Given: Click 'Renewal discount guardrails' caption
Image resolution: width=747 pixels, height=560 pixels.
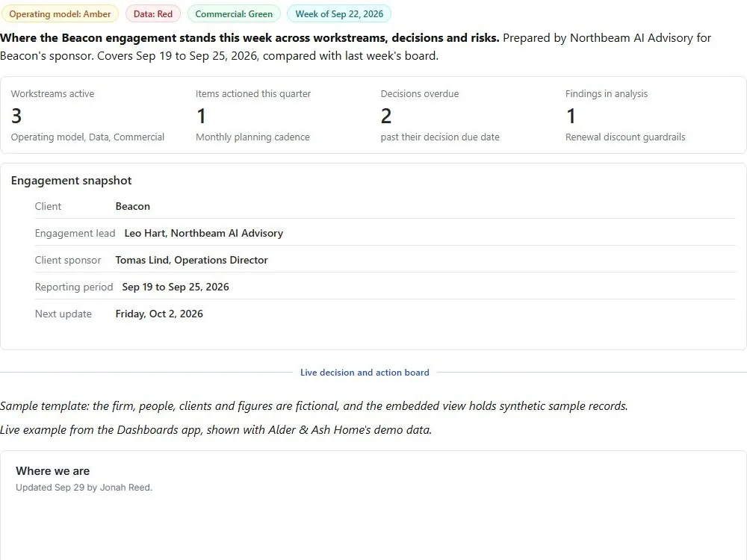Looking at the screenshot, I should click(x=625, y=137).
